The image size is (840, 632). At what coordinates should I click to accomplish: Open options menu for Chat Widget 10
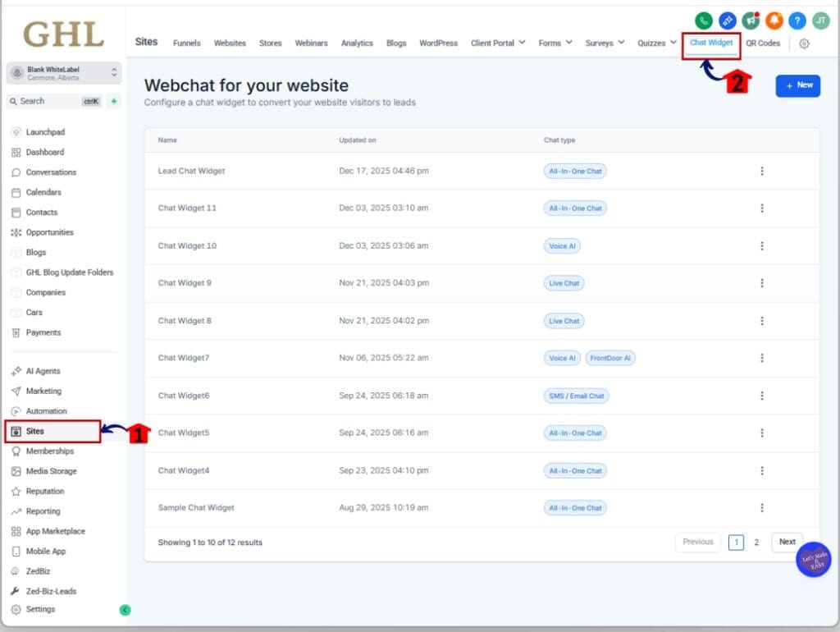[762, 245]
